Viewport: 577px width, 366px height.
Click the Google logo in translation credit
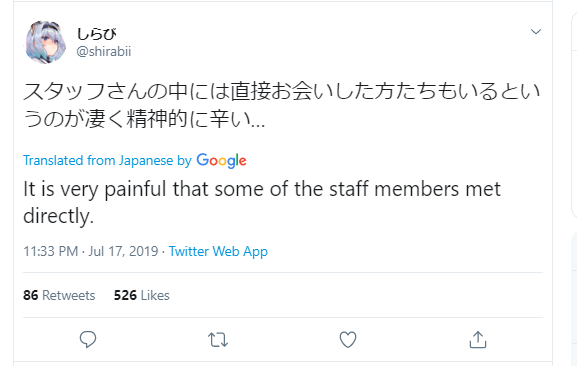point(222,161)
